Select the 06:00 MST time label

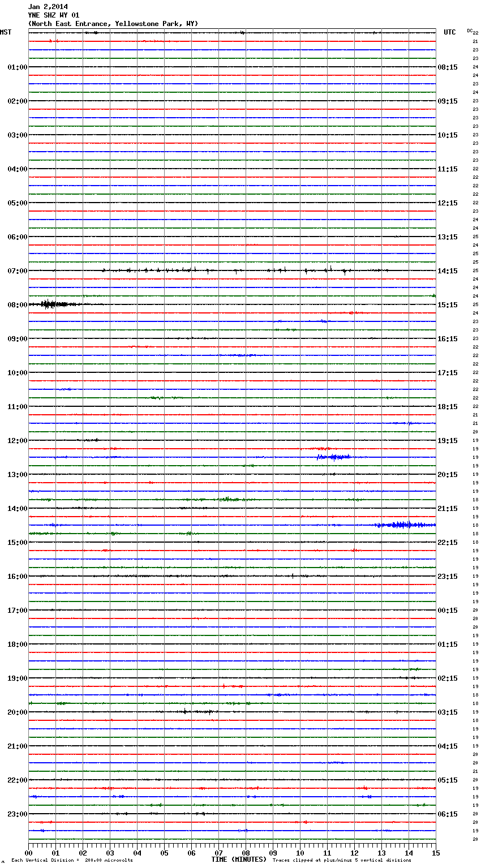18,237
